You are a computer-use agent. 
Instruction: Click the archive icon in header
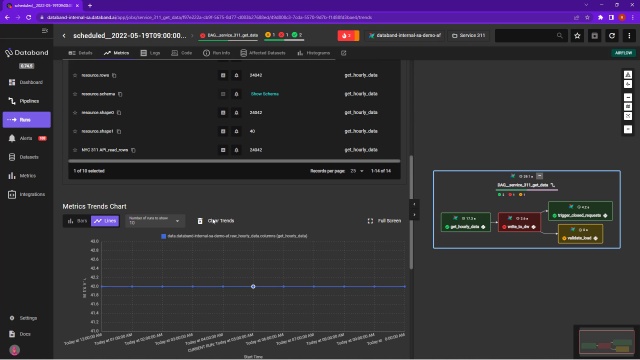point(595,36)
